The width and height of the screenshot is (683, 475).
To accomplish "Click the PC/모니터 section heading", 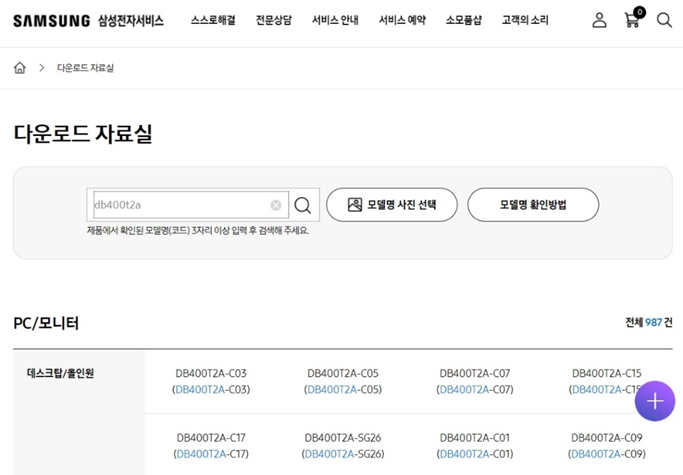I will tap(46, 323).
